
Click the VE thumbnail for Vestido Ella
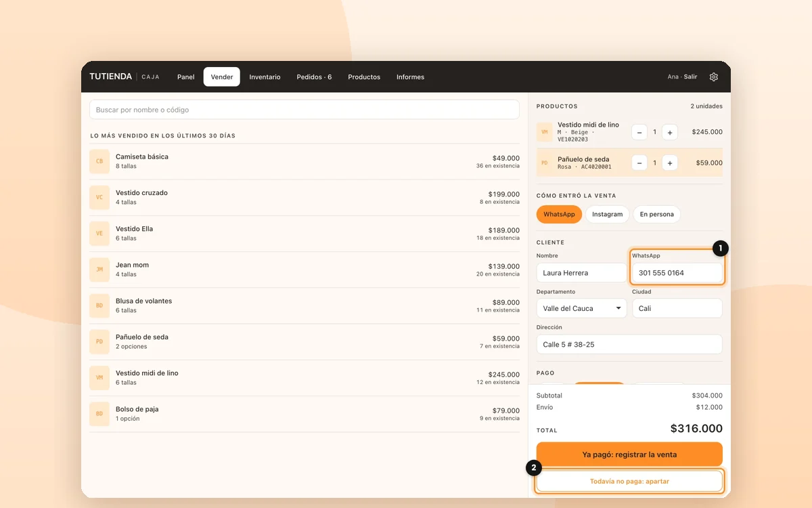click(x=99, y=233)
